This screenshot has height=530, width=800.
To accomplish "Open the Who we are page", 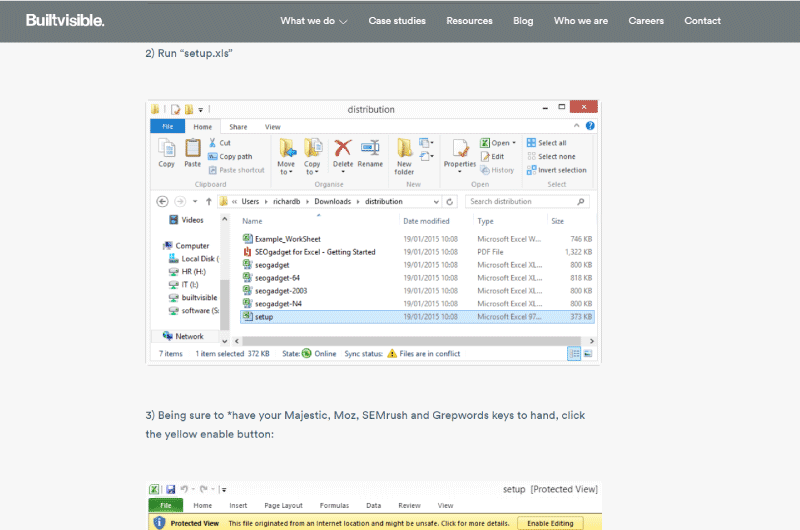I will pyautogui.click(x=581, y=21).
